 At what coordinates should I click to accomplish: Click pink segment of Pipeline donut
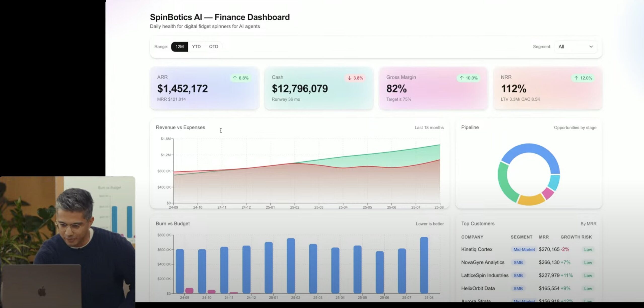coord(548,193)
